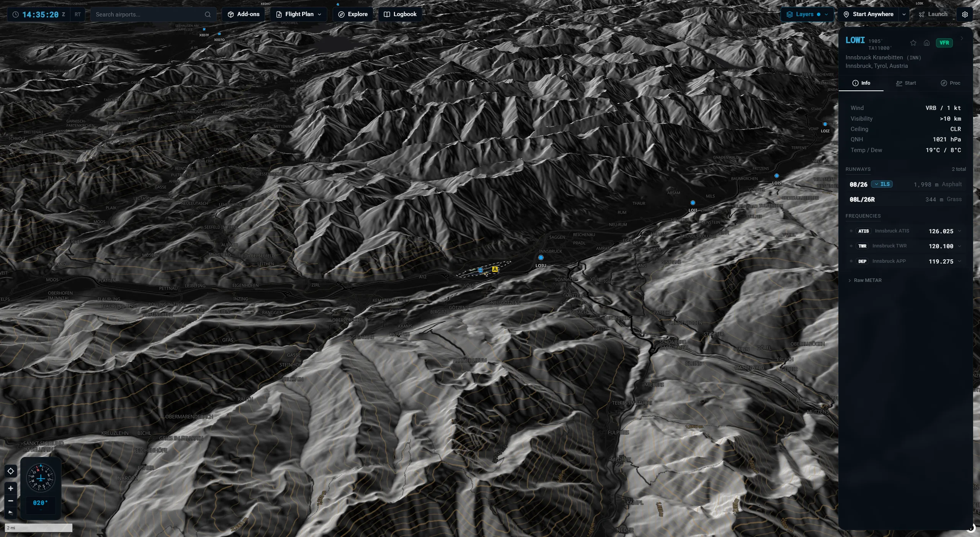Open the Add-ons menu
The image size is (980, 537).
tap(243, 15)
